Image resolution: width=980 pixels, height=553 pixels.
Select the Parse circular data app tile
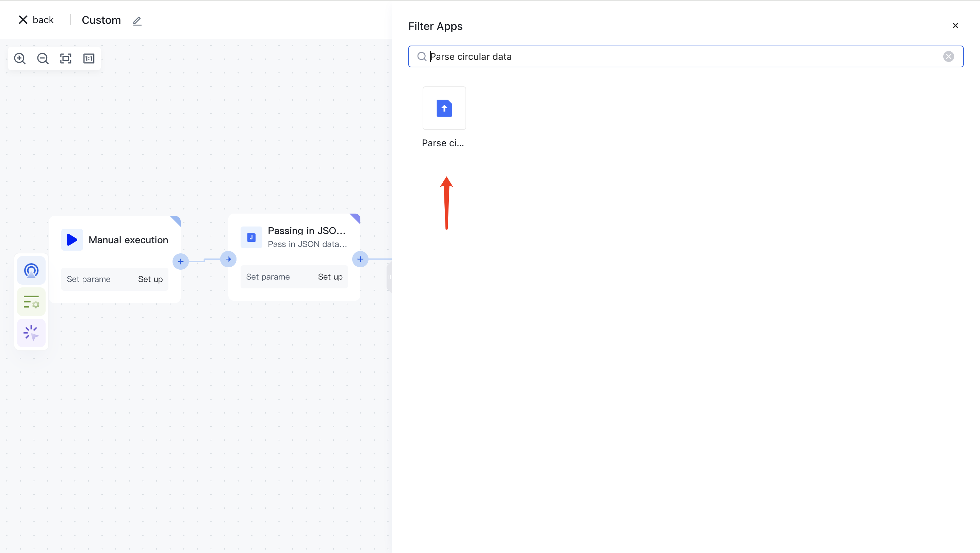(444, 108)
